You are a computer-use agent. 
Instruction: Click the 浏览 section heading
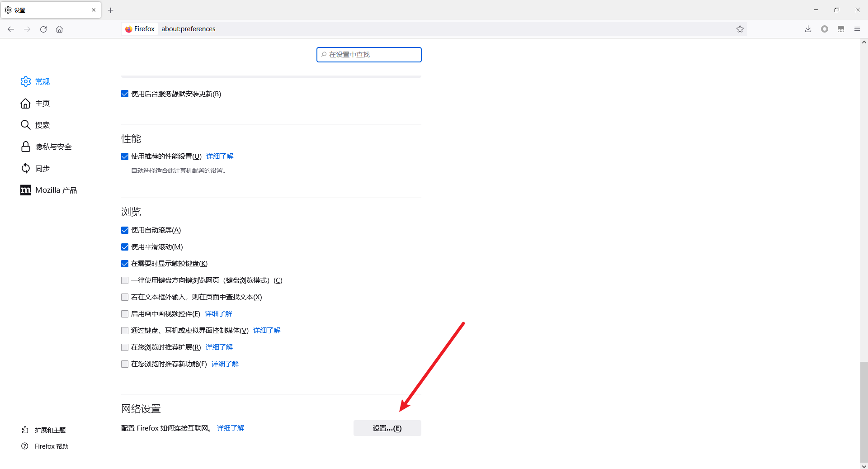[131, 212]
